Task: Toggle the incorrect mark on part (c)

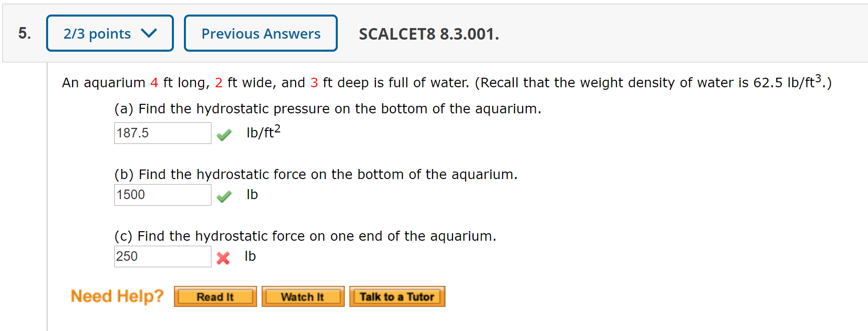Action: tap(224, 258)
